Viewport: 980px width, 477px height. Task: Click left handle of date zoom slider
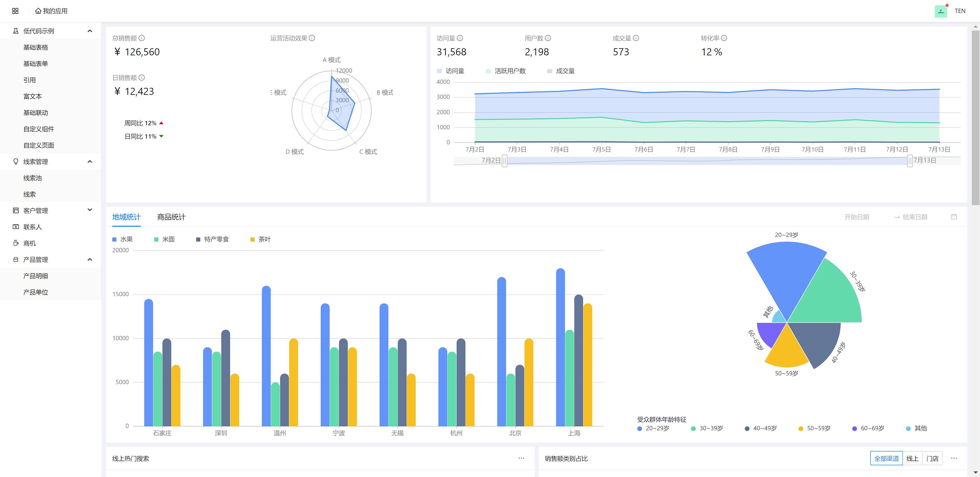tap(505, 160)
